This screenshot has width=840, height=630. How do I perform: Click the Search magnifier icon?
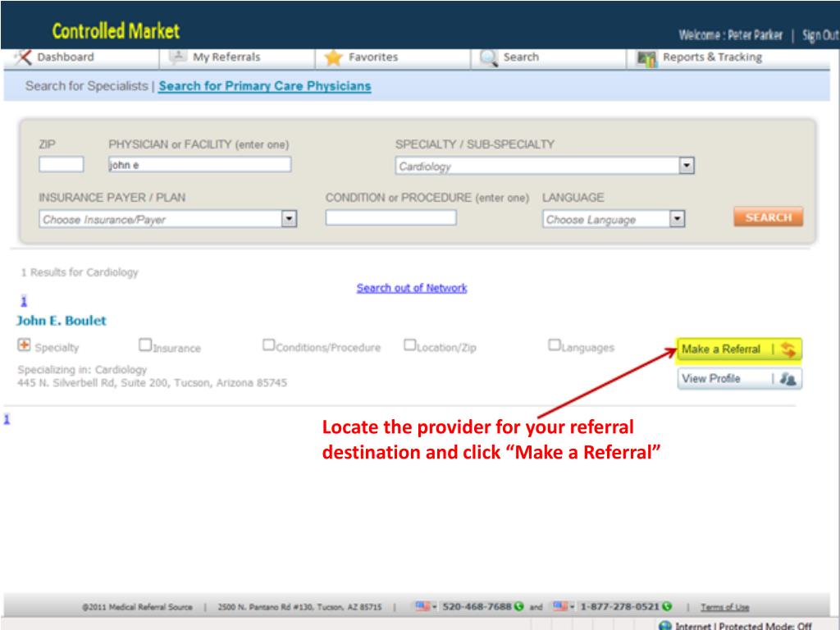coord(489,57)
